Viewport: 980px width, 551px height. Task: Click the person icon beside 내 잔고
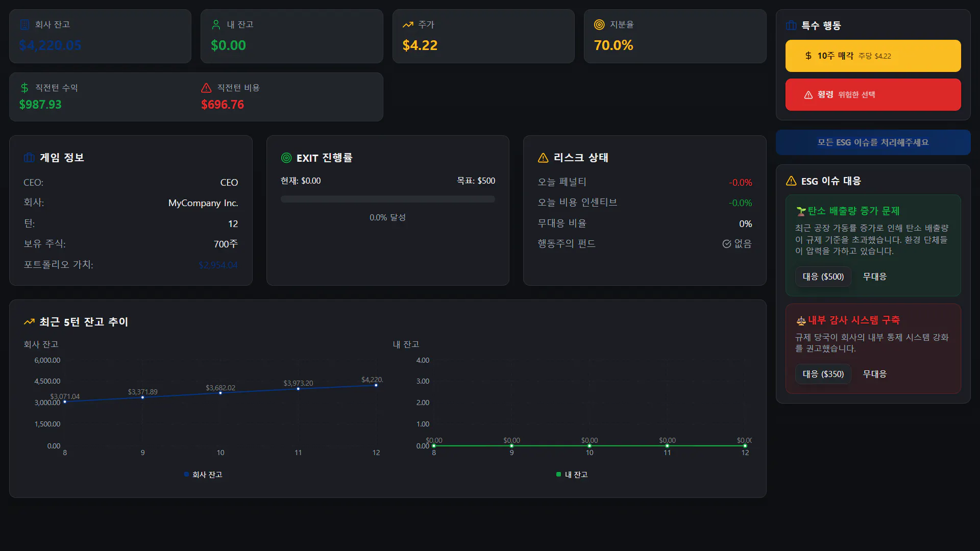pos(216,24)
